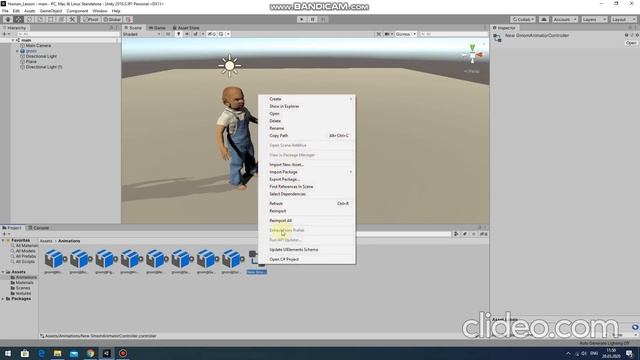Switch to the Game tab

157,28
